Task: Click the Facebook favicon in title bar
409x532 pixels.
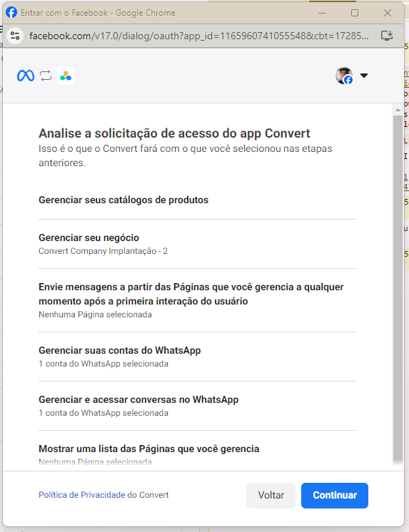Action: (11, 13)
